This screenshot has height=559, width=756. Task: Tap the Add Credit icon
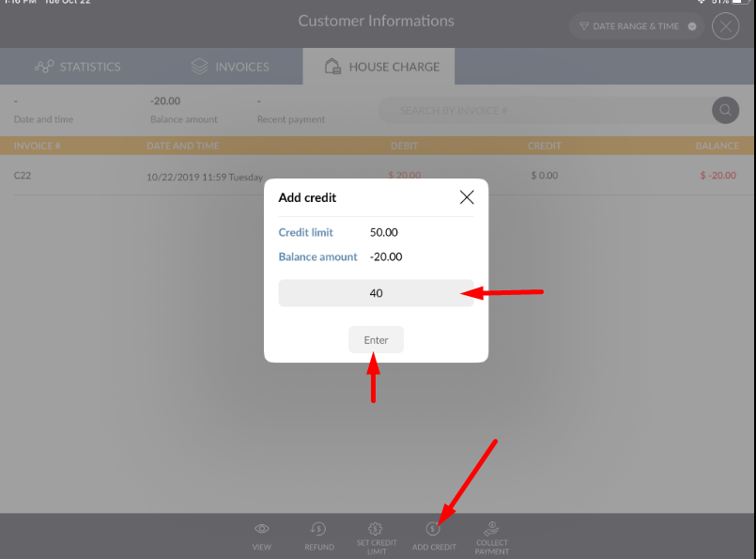click(x=433, y=529)
